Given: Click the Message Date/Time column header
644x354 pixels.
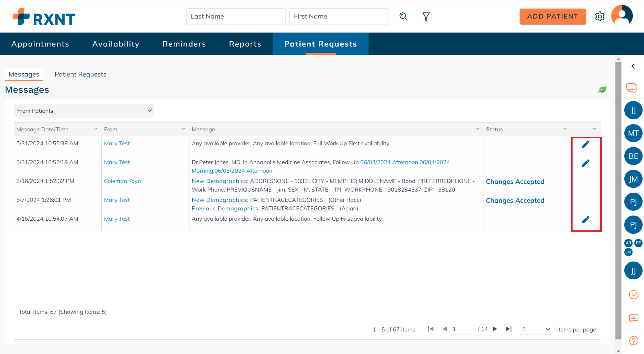Looking at the screenshot, I should pyautogui.click(x=42, y=129).
